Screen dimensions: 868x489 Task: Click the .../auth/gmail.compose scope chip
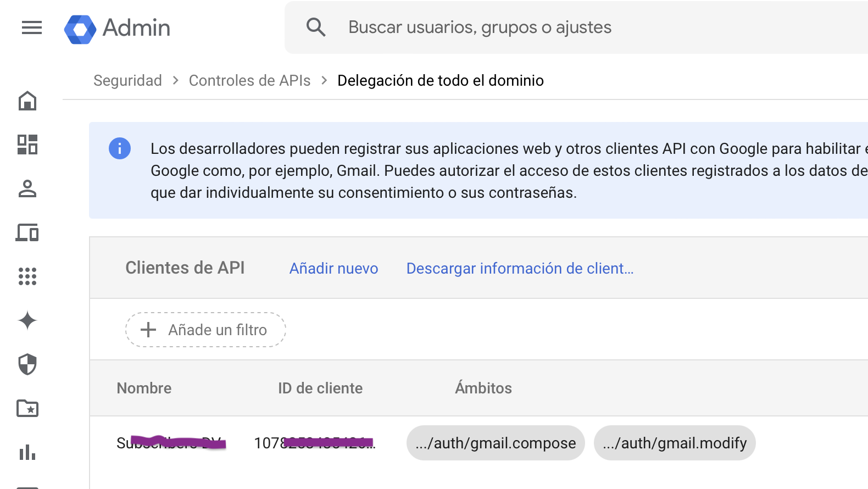496,443
